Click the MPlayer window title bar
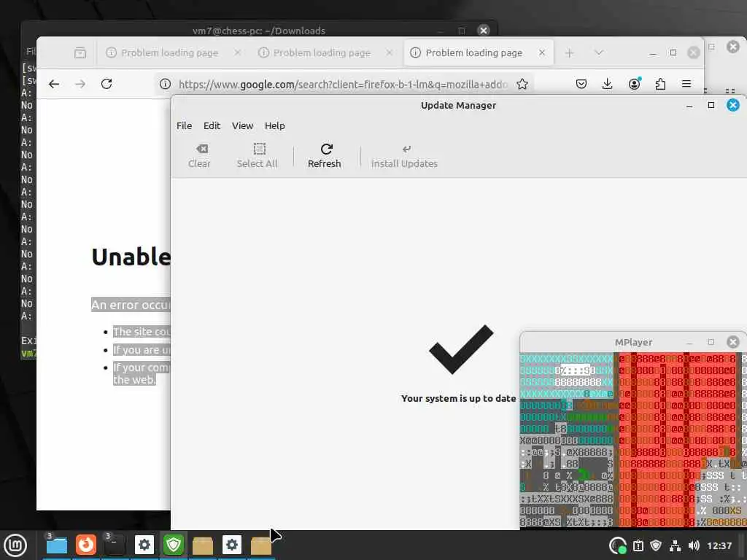This screenshot has height=560, width=747. point(633,342)
